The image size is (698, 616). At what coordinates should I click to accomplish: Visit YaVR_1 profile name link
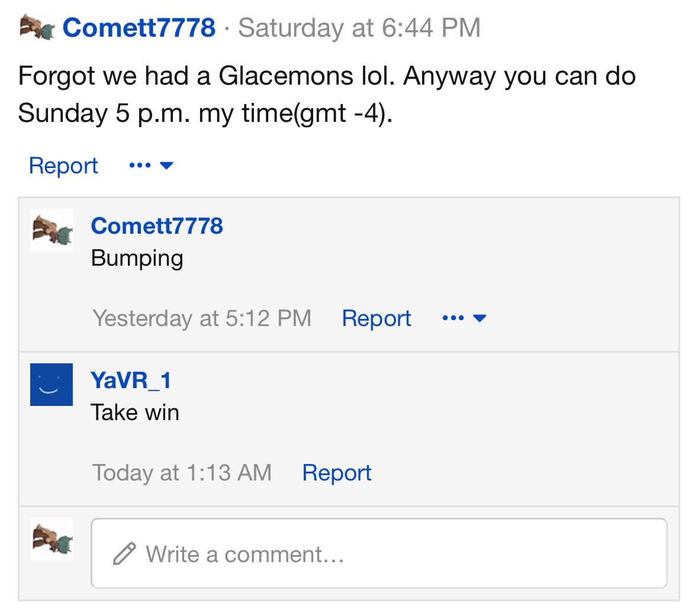point(131,380)
